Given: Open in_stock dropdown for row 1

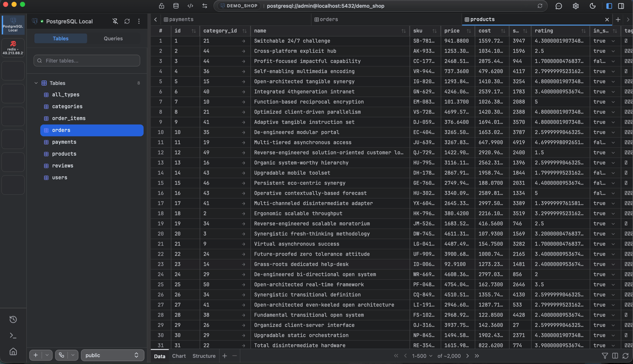Looking at the screenshot, I should (613, 41).
